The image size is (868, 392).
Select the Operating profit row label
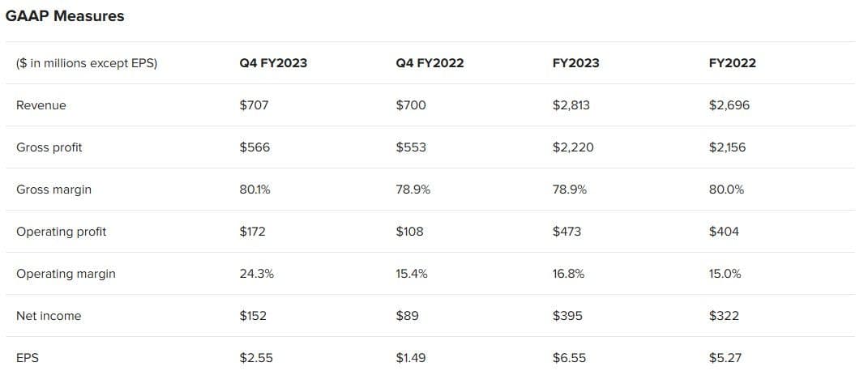click(62, 232)
